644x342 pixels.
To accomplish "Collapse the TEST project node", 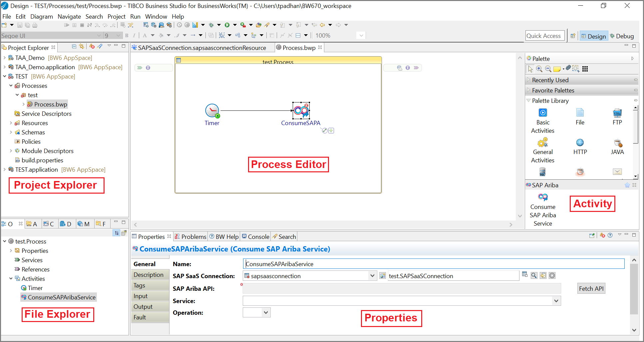I will tap(4, 76).
